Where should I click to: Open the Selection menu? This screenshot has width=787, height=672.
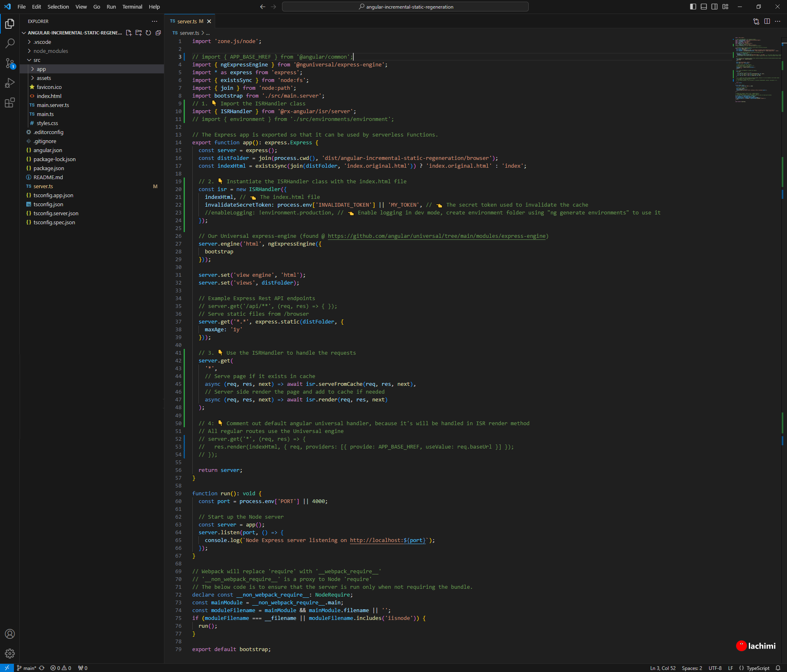(x=58, y=7)
